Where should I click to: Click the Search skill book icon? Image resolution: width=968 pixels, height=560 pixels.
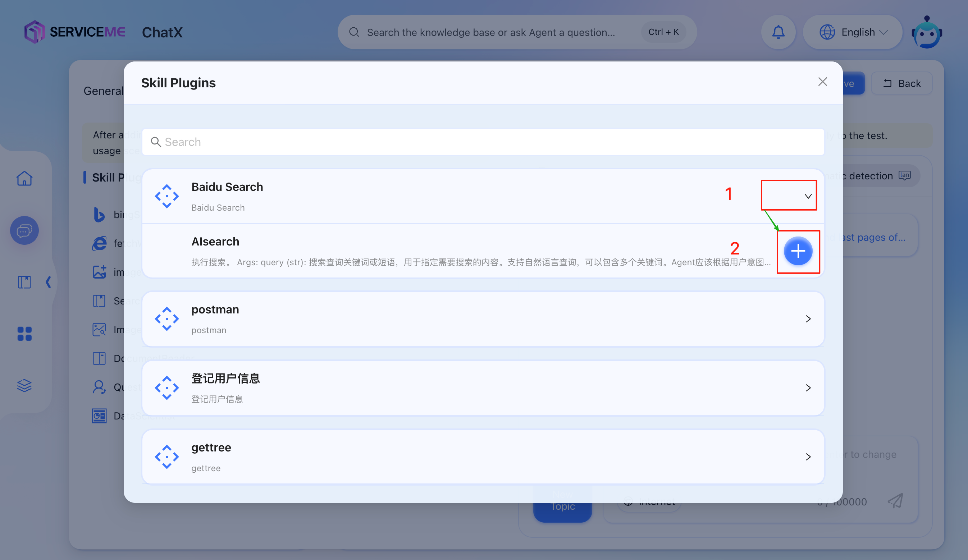coord(99,301)
